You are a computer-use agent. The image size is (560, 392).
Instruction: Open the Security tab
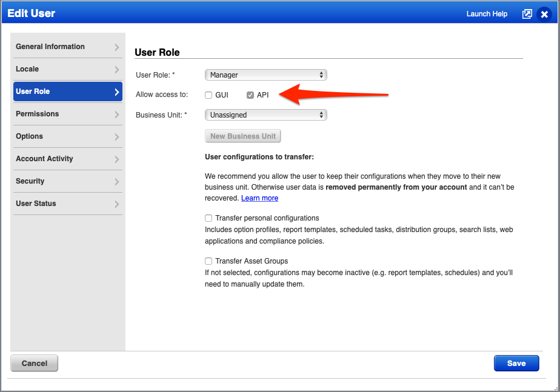coord(68,181)
